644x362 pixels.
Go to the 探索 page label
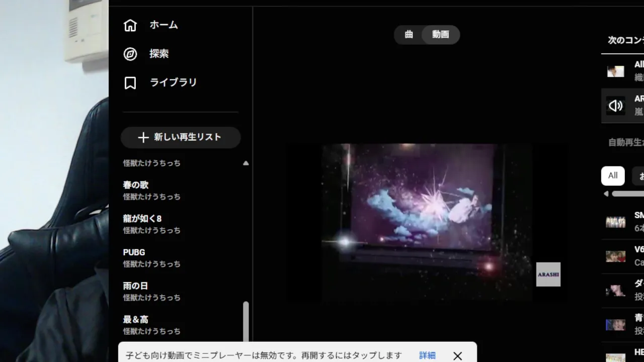[159, 54]
